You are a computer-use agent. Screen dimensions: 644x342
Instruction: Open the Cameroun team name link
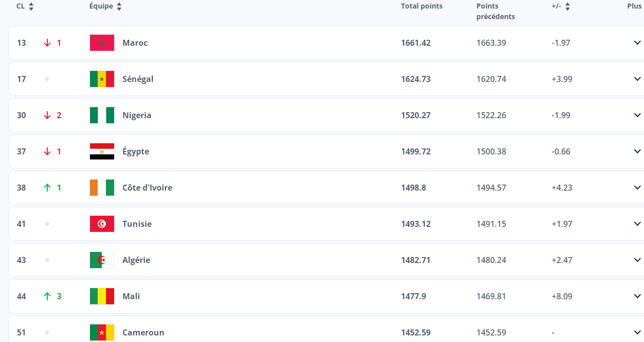coord(143,332)
